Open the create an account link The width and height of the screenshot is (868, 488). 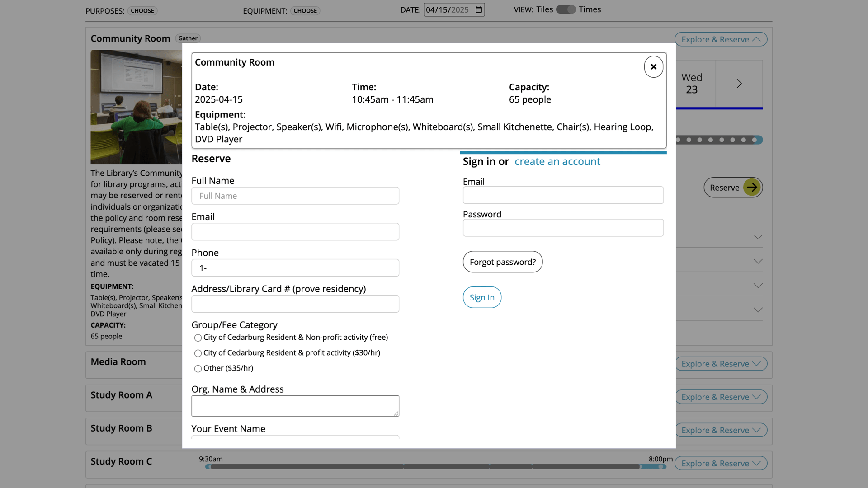coord(557,161)
